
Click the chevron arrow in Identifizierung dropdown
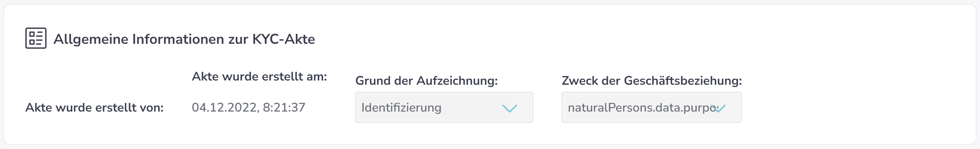point(509,108)
